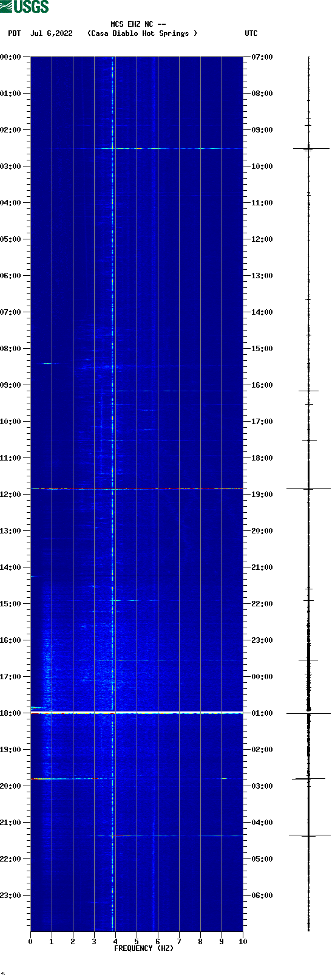Screen dimensions: 335x980
Task: Click the 16:00 UTC time label
Action: pos(262,385)
